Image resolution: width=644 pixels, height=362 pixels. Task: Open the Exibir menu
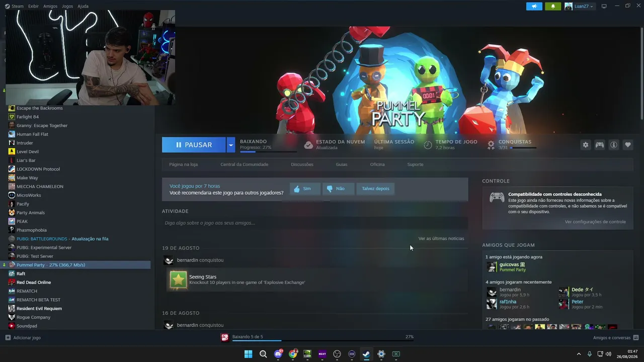[x=33, y=6]
